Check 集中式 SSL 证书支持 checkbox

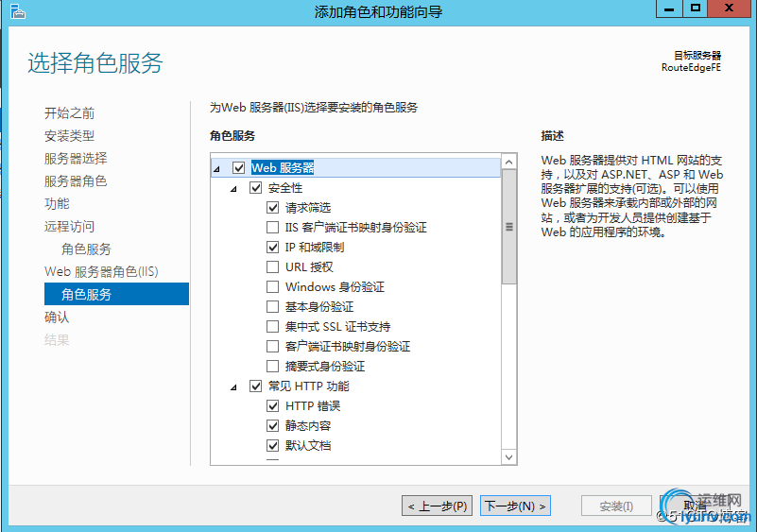(x=272, y=326)
